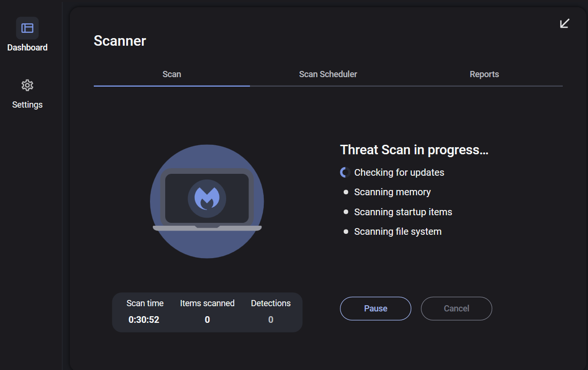Click the Items scanned count of 0
The image size is (588, 370).
(207, 320)
